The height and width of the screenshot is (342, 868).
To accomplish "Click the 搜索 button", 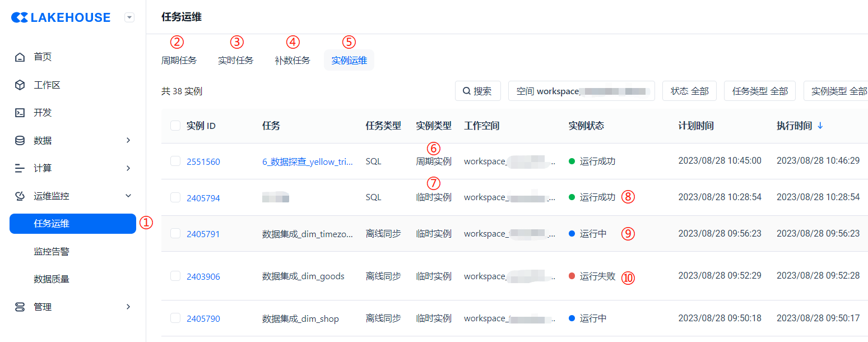I will (477, 91).
